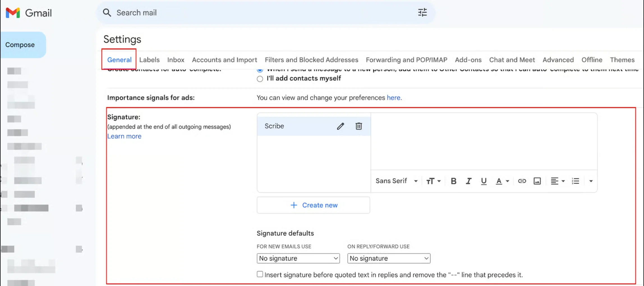Viewport: 644px width, 286px height.
Task: Click the Compose button
Action: (23, 45)
